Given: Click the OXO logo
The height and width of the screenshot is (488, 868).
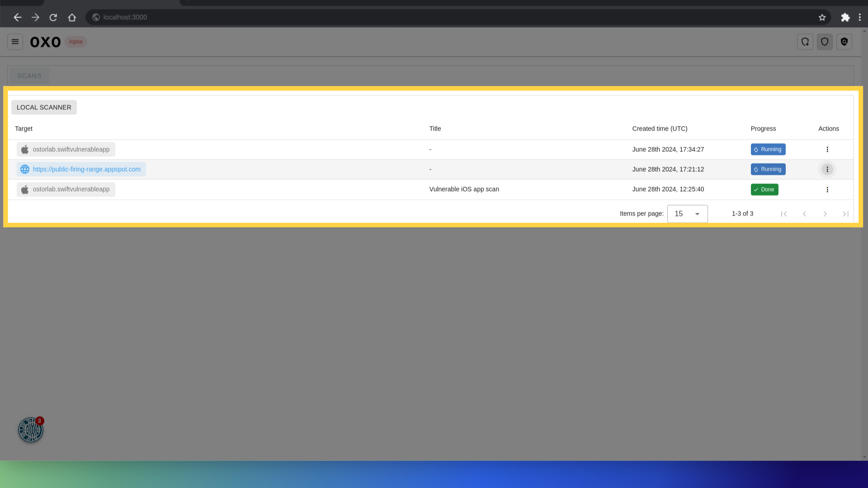Looking at the screenshot, I should [45, 42].
